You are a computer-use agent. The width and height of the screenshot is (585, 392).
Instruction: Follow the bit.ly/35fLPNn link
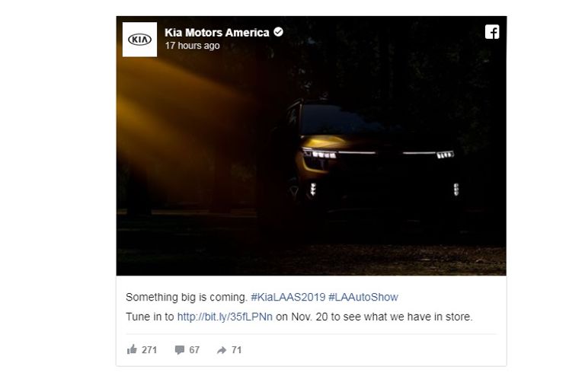coord(225,317)
